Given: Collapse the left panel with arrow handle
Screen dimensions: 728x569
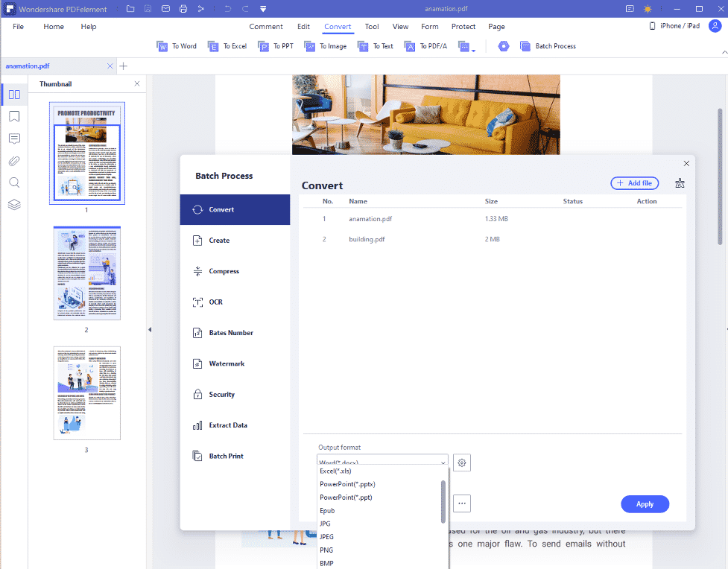Looking at the screenshot, I should click(x=150, y=329).
